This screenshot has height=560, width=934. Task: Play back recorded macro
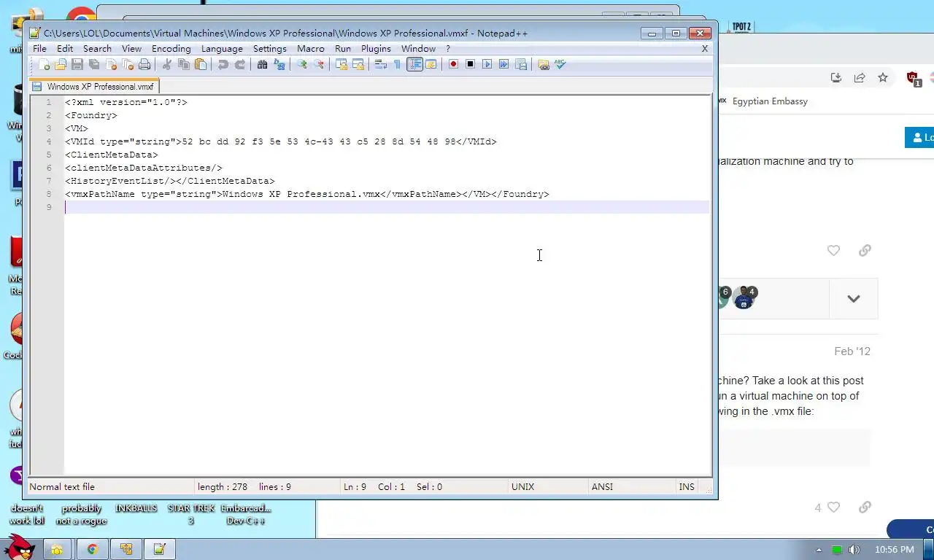pyautogui.click(x=487, y=64)
